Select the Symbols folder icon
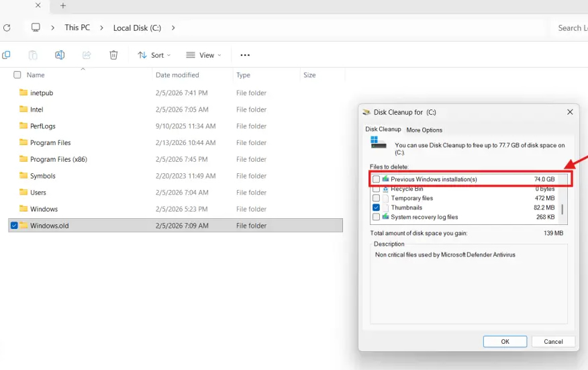 [23, 175]
